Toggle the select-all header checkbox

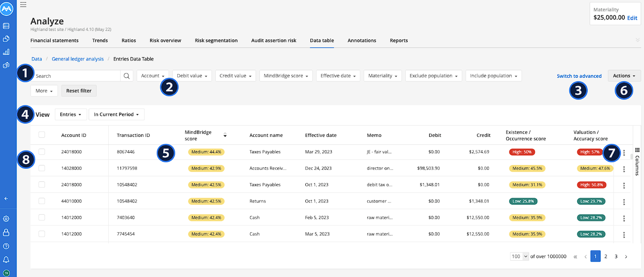pyautogui.click(x=42, y=135)
